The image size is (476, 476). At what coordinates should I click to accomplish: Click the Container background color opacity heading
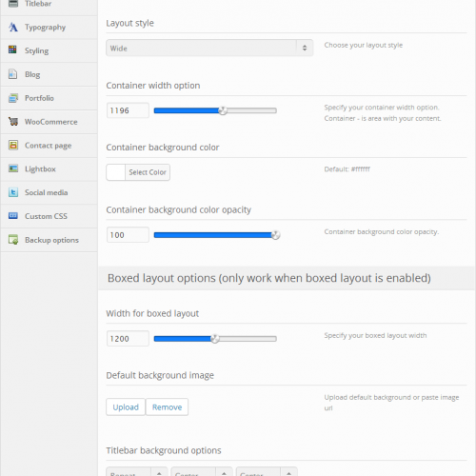click(x=178, y=209)
